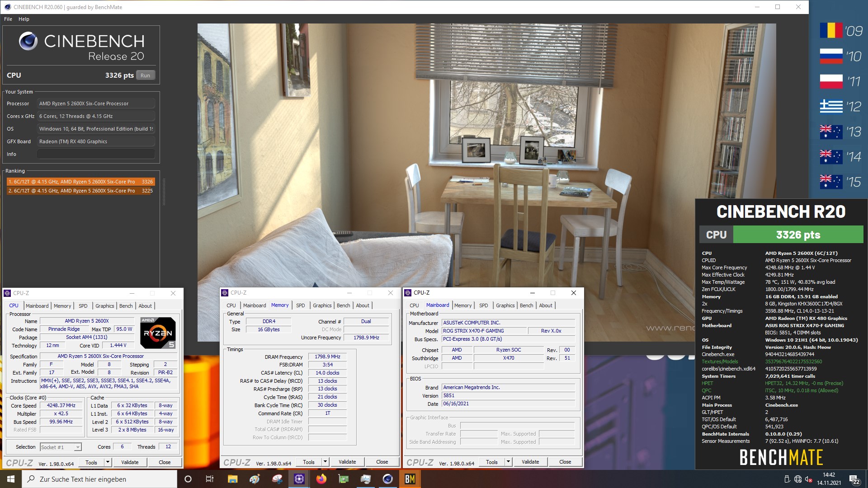Open Graphics tab in right CPU-Z window

click(505, 305)
